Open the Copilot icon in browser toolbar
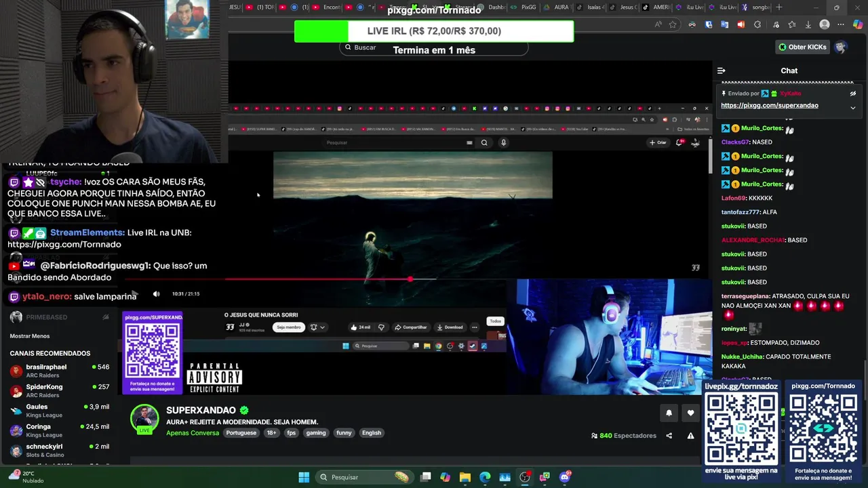The image size is (868, 488). click(858, 24)
